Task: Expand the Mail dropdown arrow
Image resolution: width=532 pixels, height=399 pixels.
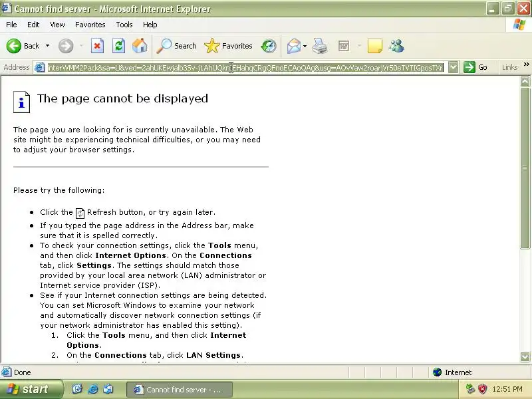Action: coord(305,46)
